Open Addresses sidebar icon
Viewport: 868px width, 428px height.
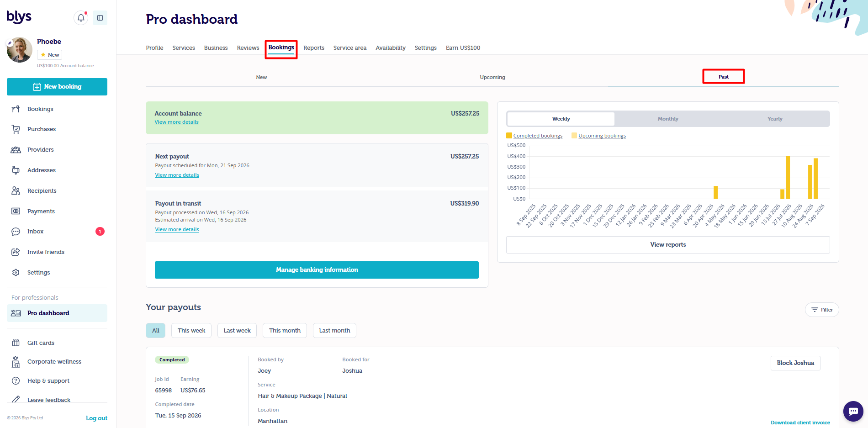tap(16, 170)
